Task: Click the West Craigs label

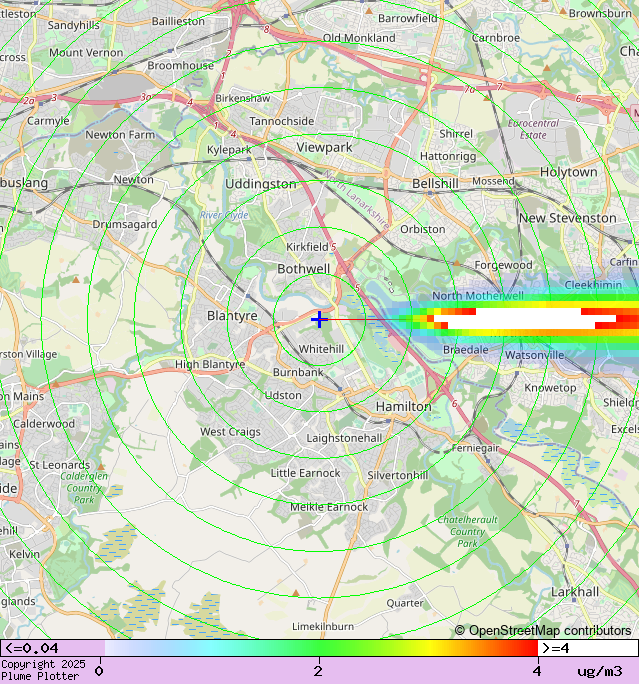Action: (230, 432)
